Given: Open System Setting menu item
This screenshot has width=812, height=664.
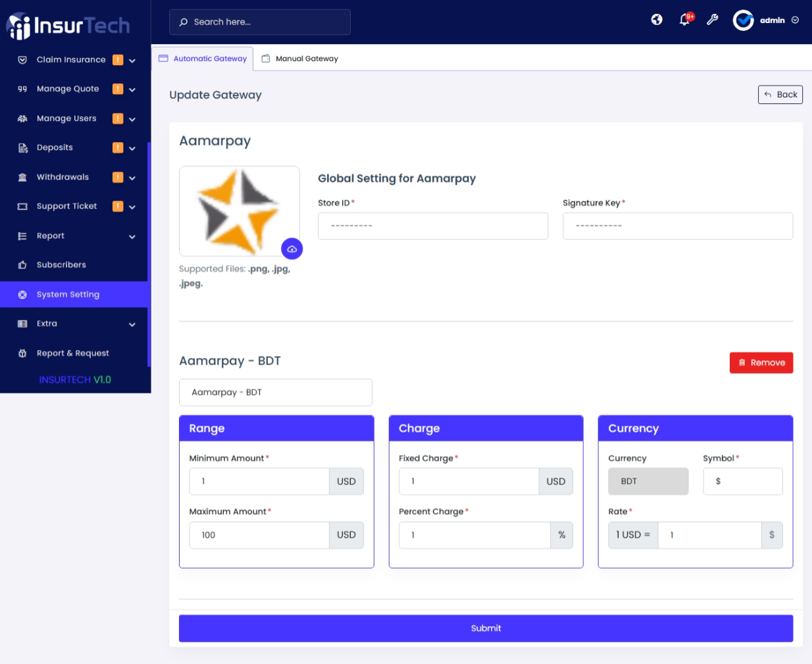Looking at the screenshot, I should click(74, 295).
